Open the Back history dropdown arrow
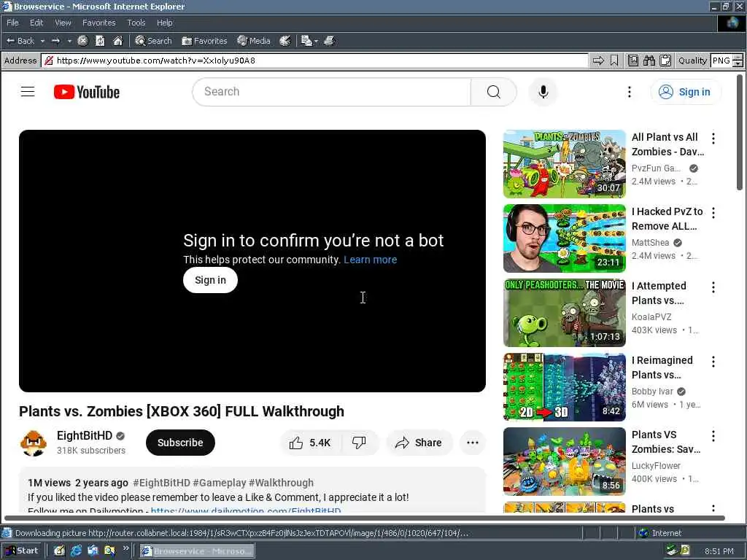 point(42,41)
